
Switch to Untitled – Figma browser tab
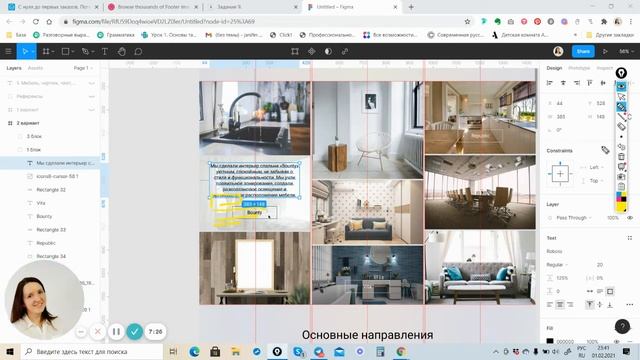click(351, 7)
